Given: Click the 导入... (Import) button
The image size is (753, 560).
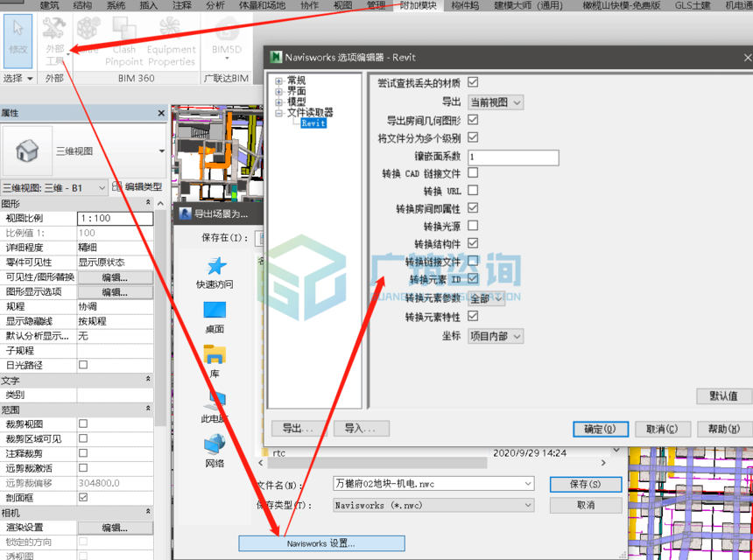Looking at the screenshot, I should [x=361, y=429].
